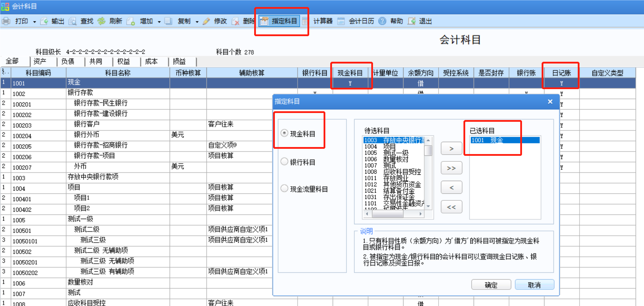644x306 pixels.
Task: Click the Copy (复制) icon
Action: [169, 21]
